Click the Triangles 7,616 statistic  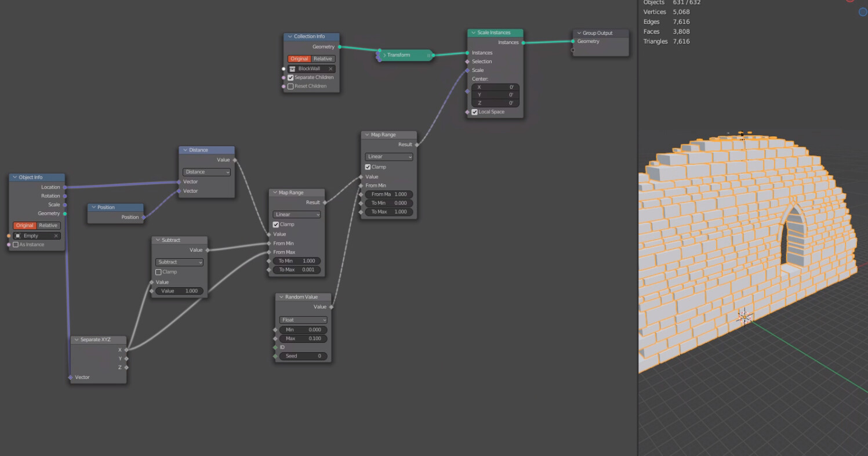tap(666, 41)
